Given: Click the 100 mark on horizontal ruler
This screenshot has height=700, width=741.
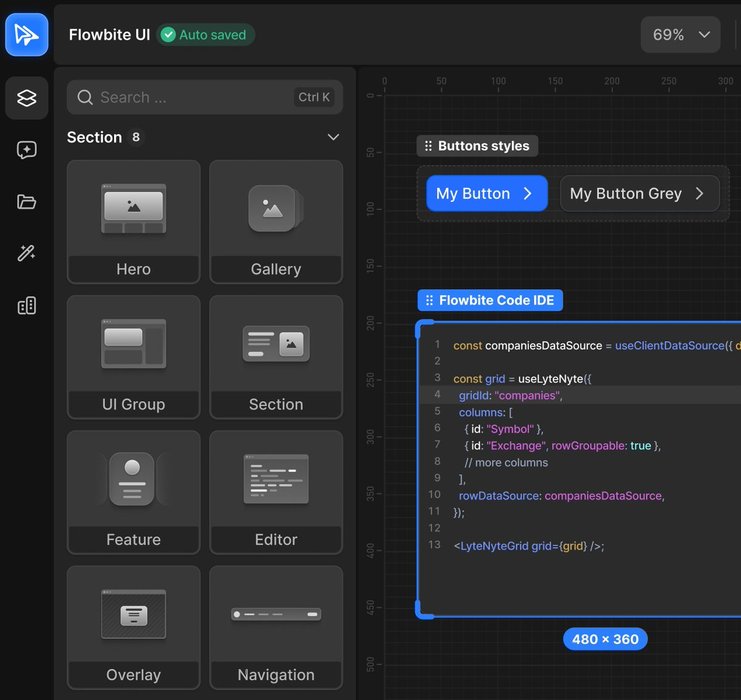Looking at the screenshot, I should [x=498, y=81].
